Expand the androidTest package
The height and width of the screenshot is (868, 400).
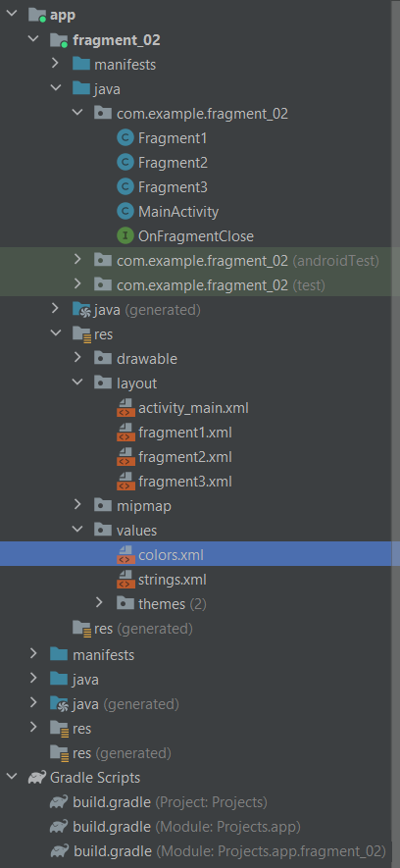point(77,259)
